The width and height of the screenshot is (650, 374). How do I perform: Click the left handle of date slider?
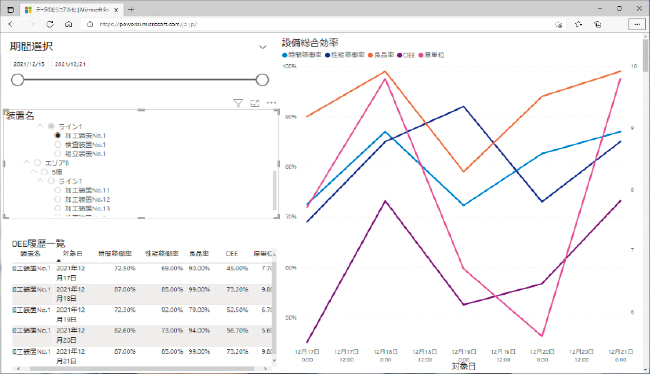[17, 80]
